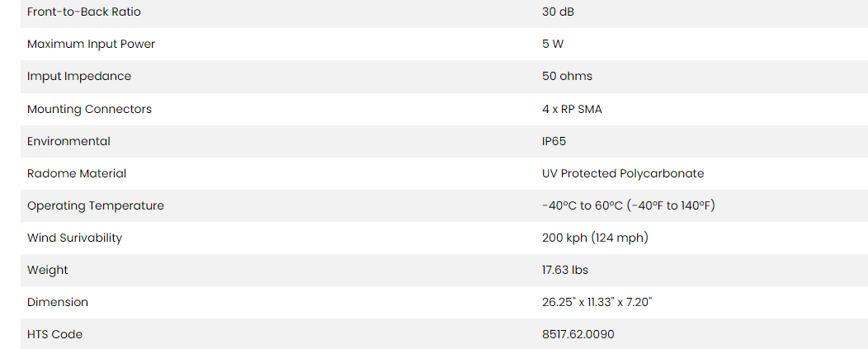Image resolution: width=868 pixels, height=349 pixels.
Task: Click the 200 kph (124 mph) value
Action: pyautogui.click(x=595, y=238)
